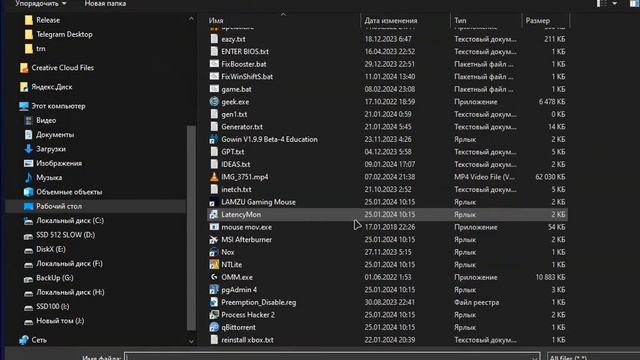
Task: Focus the file name input field
Action: (x=332, y=356)
